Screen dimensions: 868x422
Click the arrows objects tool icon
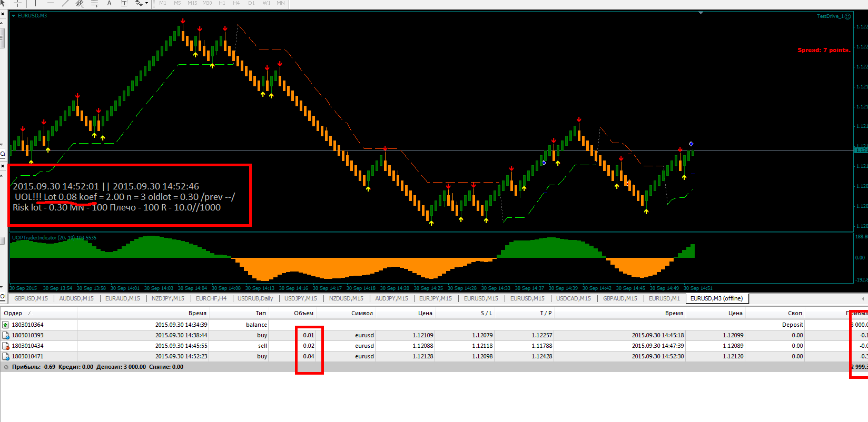[x=139, y=3]
